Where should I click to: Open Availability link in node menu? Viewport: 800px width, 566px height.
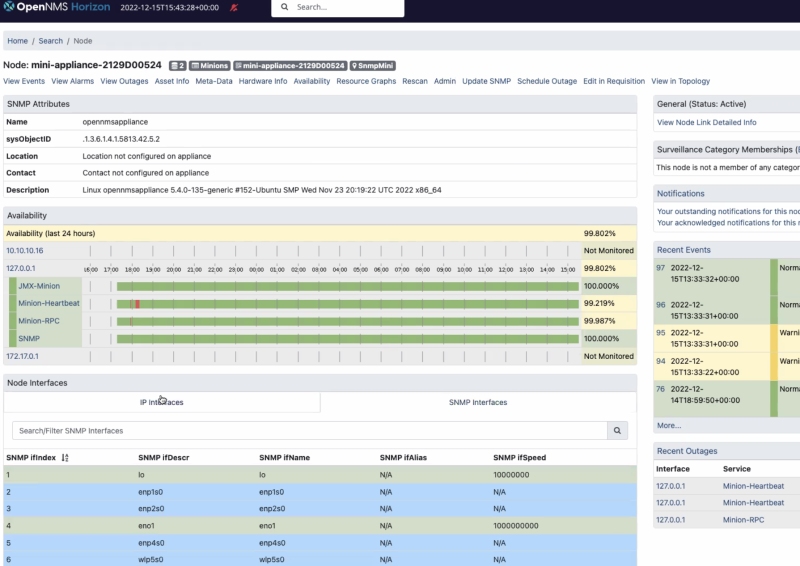[x=312, y=81]
